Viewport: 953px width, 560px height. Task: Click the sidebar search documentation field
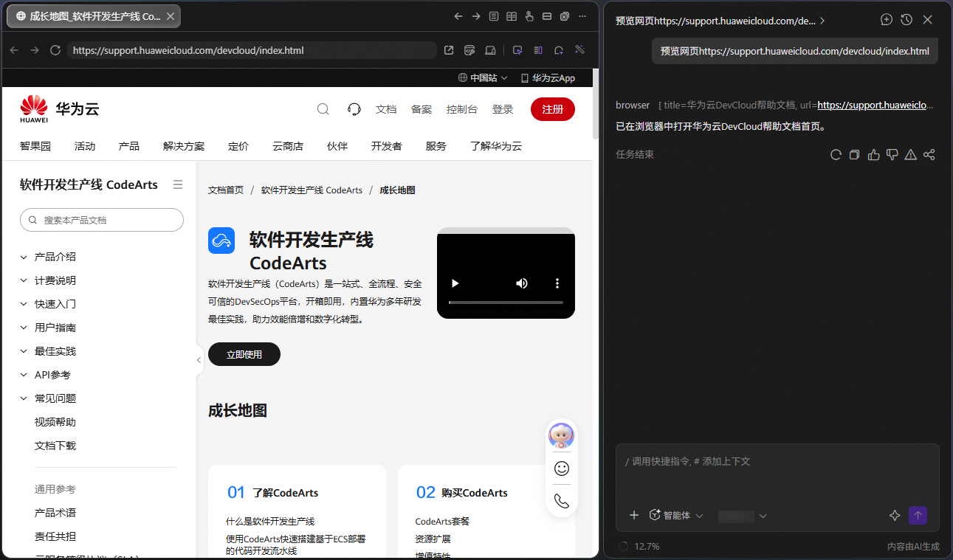(x=102, y=220)
